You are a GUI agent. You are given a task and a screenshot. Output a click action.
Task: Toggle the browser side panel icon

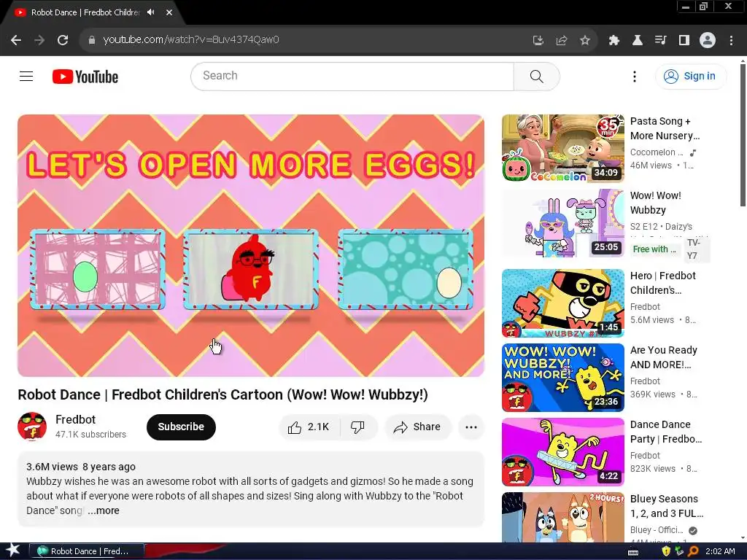[x=684, y=40]
